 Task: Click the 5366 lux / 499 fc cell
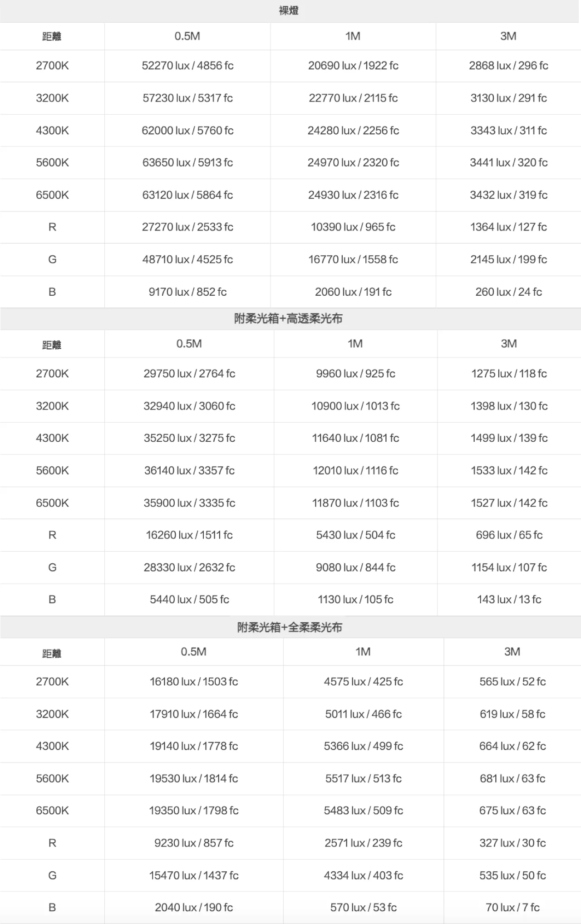point(363,746)
